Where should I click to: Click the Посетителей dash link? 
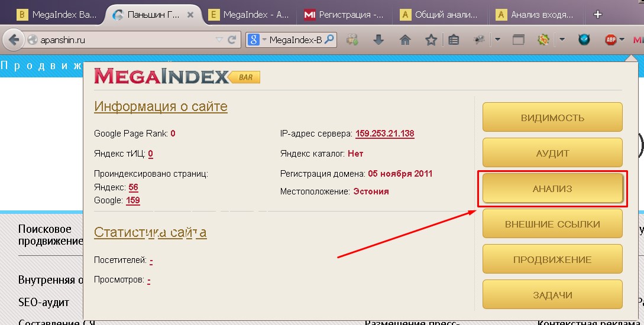pyautogui.click(x=151, y=261)
